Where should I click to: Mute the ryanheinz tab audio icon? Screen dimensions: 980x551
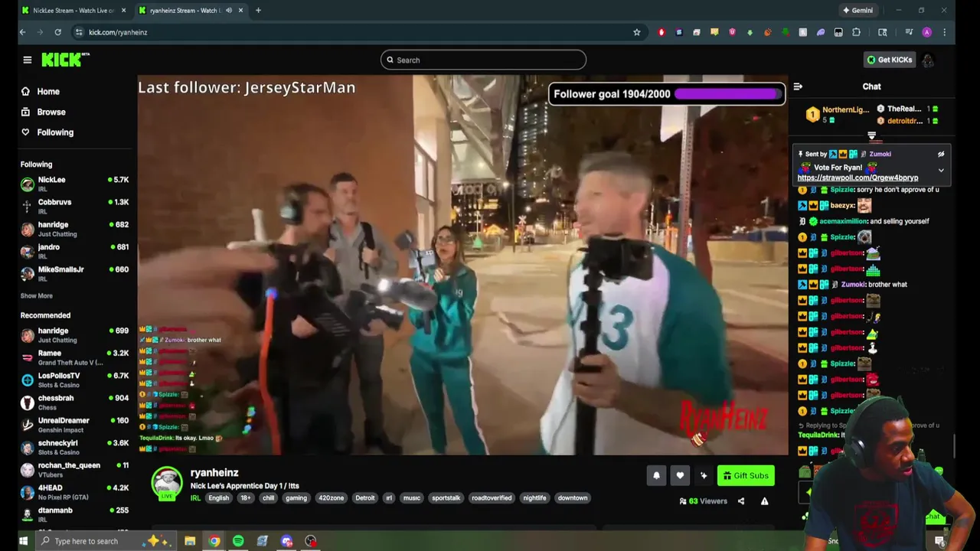[228, 11]
